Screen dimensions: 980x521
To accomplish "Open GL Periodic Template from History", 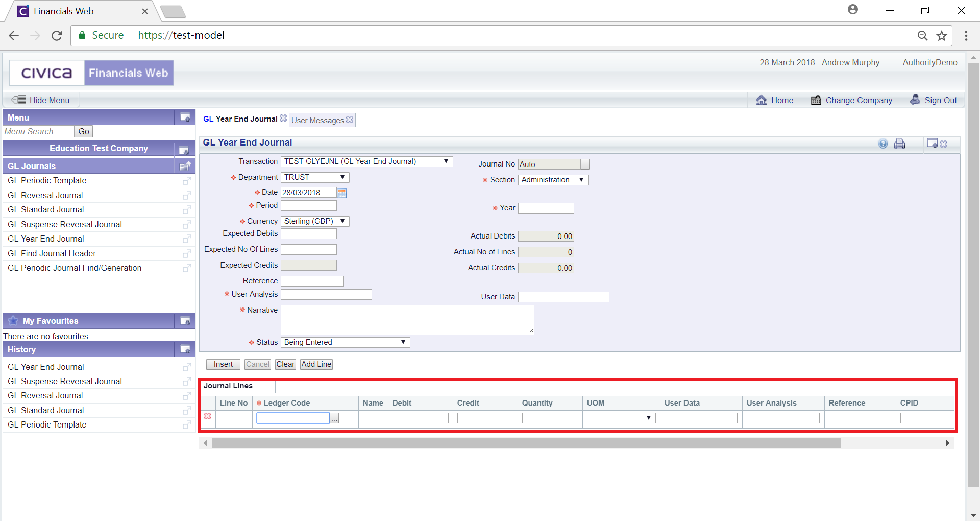I will pos(47,424).
